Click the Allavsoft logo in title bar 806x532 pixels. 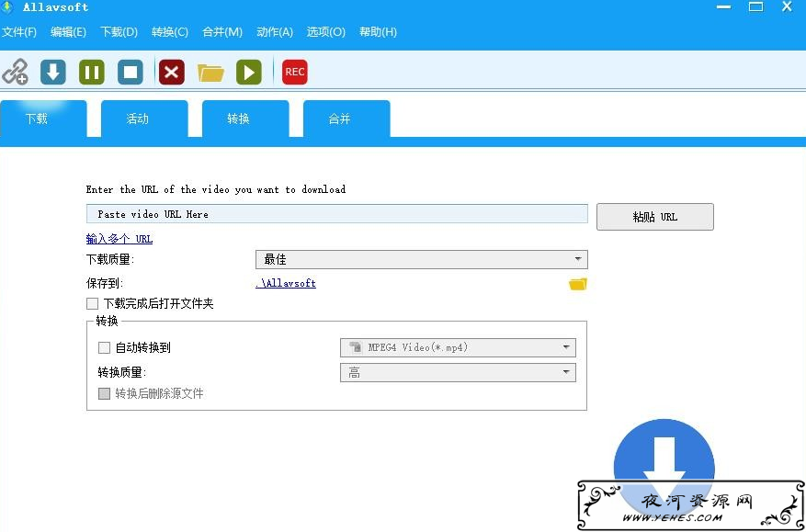(x=7, y=7)
